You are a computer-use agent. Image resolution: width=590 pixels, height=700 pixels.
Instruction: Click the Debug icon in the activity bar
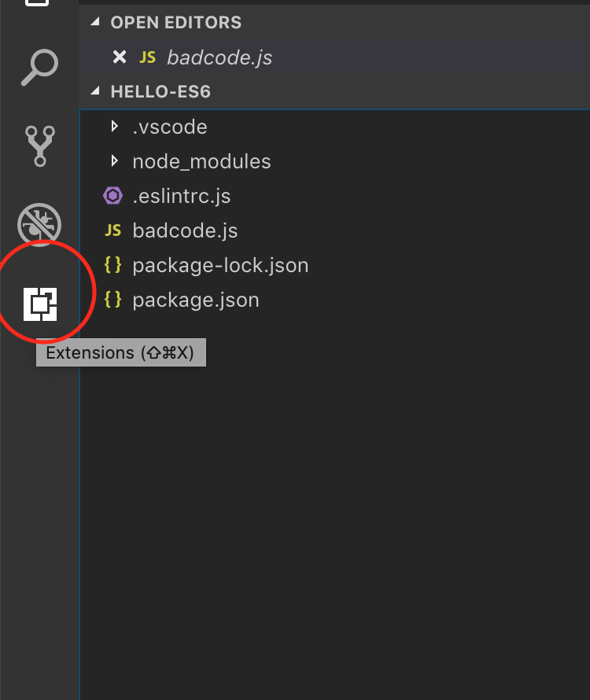tap(39, 225)
